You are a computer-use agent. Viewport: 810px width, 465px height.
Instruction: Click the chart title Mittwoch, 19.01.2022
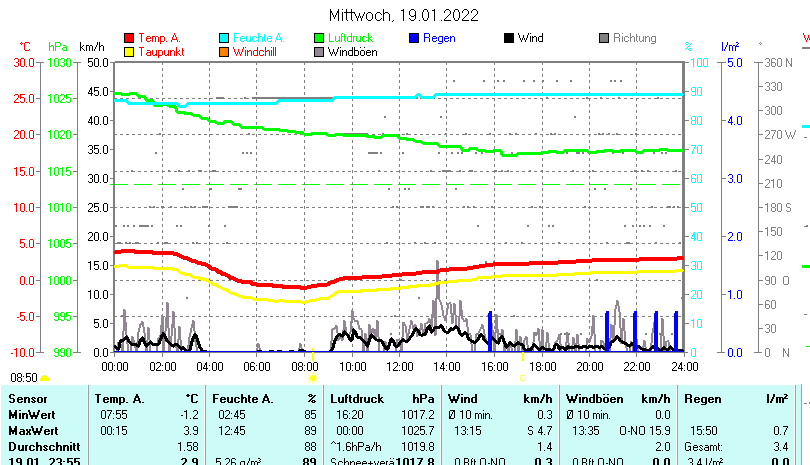[x=403, y=15]
